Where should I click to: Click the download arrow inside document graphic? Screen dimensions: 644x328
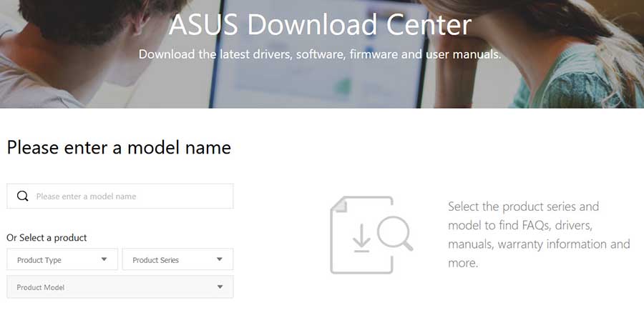tap(361, 238)
